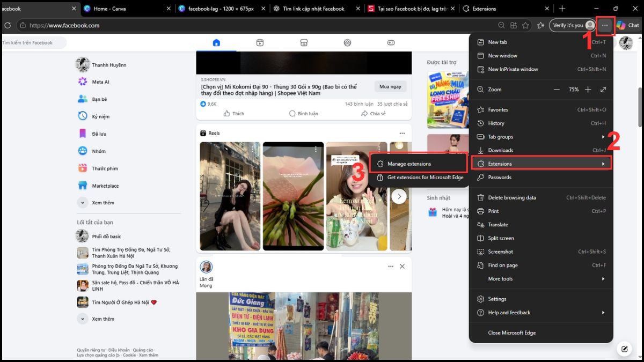The image size is (644, 362).
Task: Click the URL address bar
Action: [x=258, y=25]
